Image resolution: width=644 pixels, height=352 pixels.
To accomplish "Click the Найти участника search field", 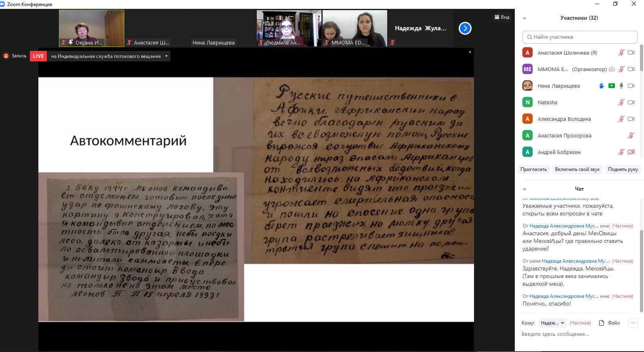I will (580, 37).
